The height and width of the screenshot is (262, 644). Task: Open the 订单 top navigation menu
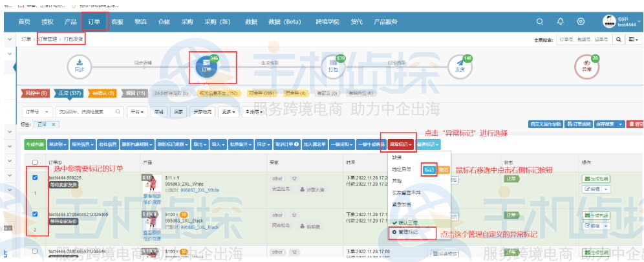94,22
